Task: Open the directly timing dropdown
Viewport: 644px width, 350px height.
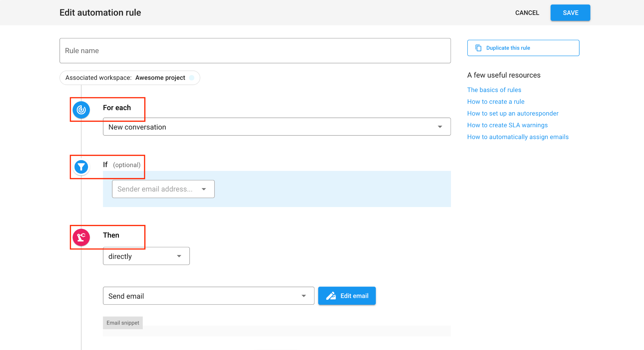Action: coord(146,256)
